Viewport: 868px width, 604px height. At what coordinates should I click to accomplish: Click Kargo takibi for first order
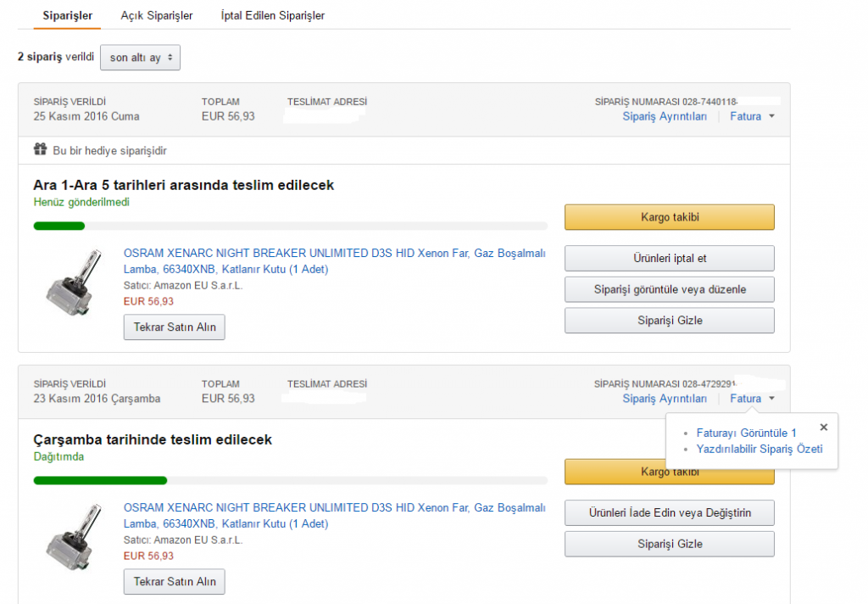670,217
